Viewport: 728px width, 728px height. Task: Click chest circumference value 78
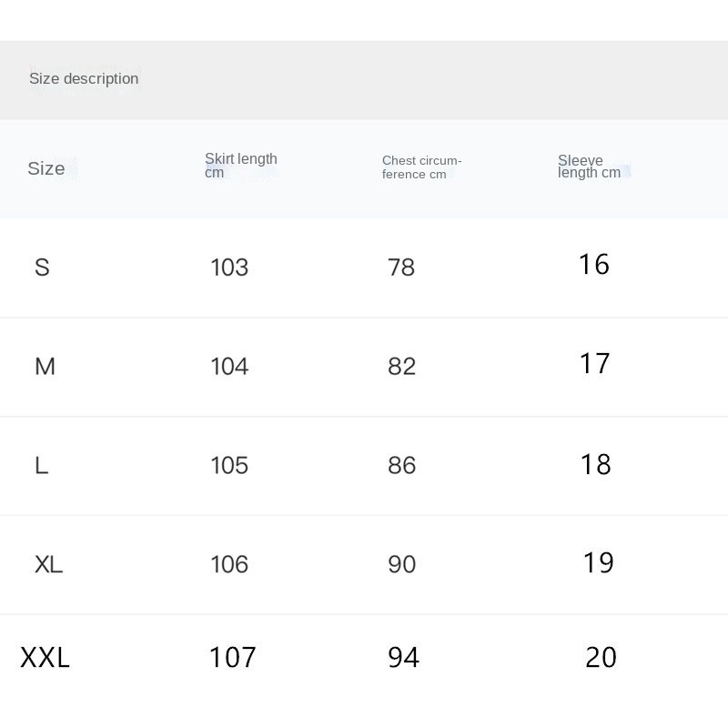(401, 267)
